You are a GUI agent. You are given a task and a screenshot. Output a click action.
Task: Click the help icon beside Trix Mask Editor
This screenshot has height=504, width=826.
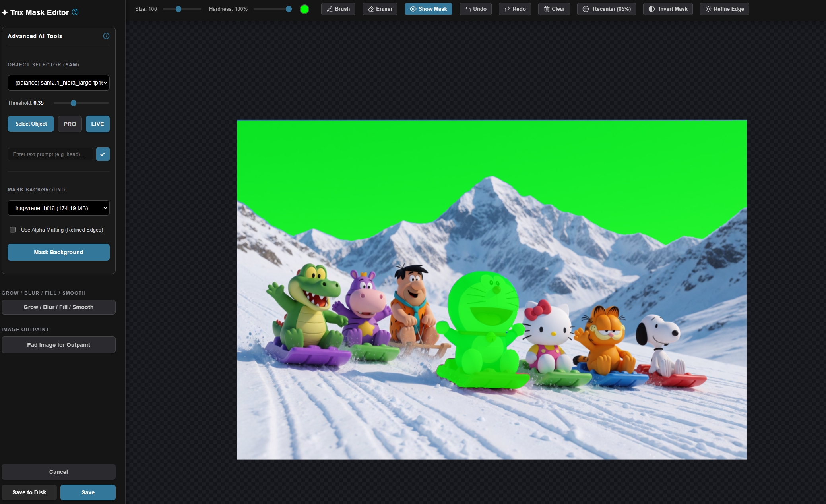75,12
